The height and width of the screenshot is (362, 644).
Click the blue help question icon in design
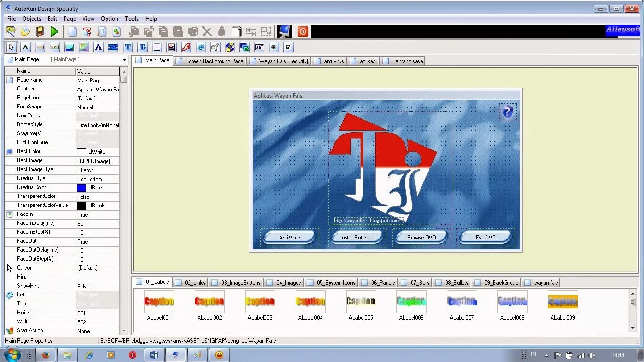click(507, 112)
